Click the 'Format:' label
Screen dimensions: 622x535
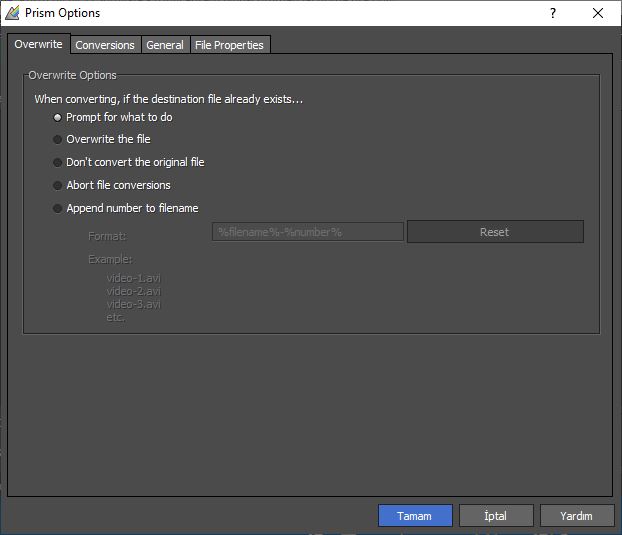(x=107, y=236)
